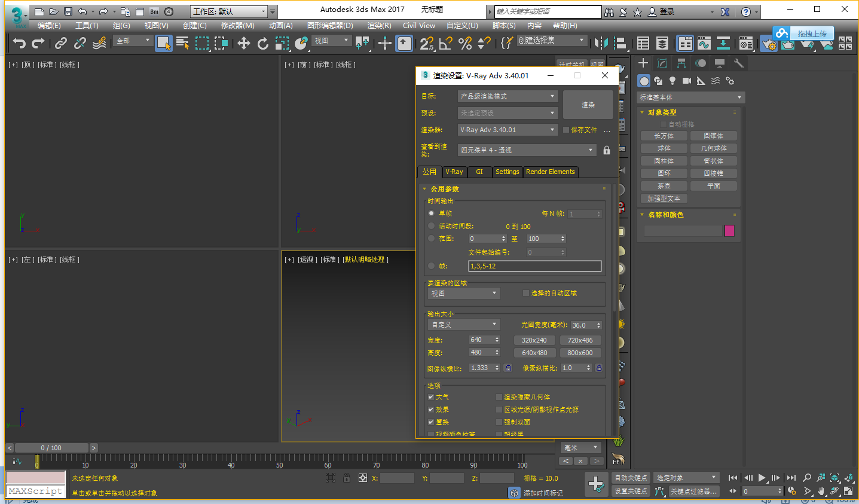This screenshot has width=859, height=504.
Task: Activate the Select and Scale tool
Action: click(282, 43)
